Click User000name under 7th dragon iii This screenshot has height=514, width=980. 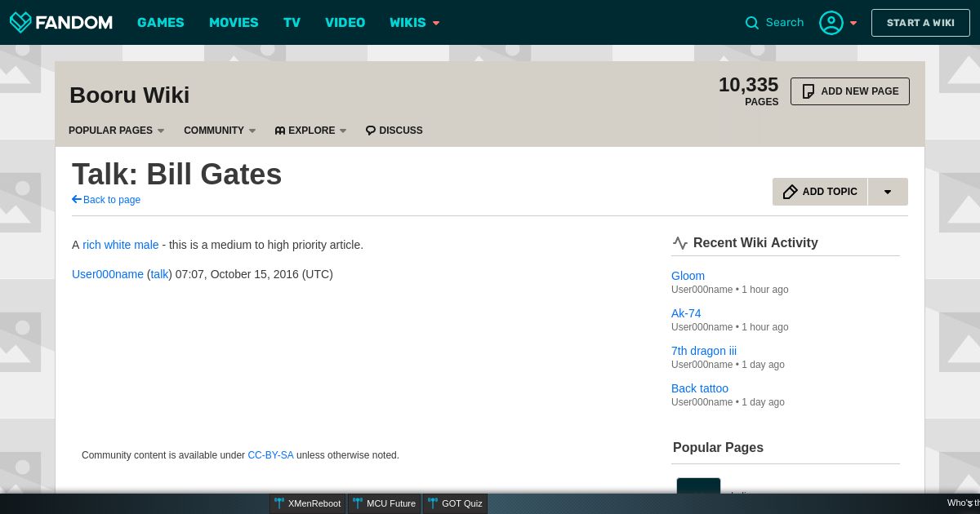pyautogui.click(x=702, y=365)
